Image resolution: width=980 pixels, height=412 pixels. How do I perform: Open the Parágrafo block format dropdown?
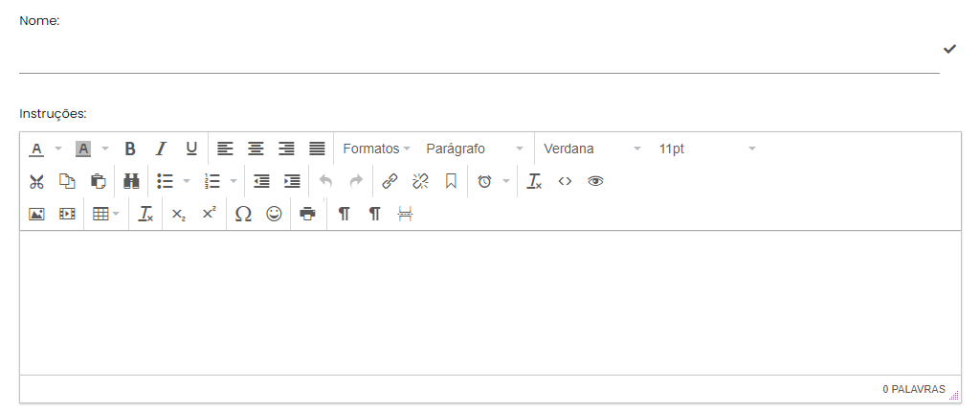point(475,149)
